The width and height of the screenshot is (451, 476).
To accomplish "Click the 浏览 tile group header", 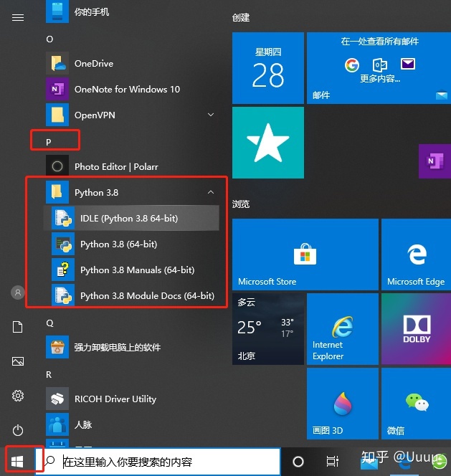I will [x=241, y=204].
